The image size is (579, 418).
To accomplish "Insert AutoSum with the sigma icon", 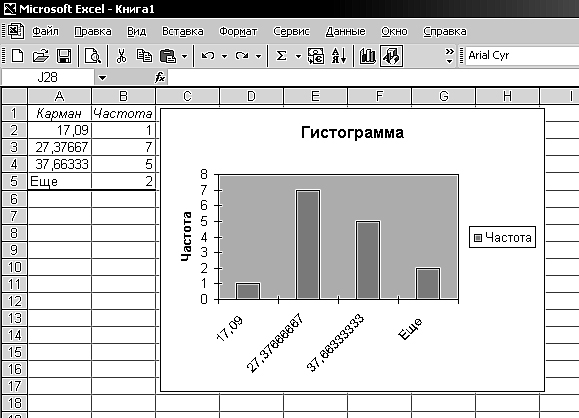I will tap(281, 56).
